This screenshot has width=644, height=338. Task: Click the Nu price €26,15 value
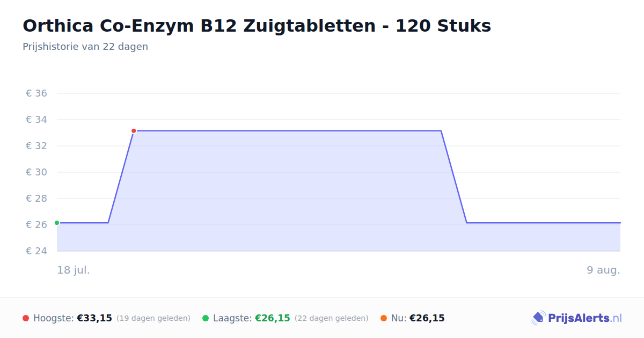pos(427,318)
